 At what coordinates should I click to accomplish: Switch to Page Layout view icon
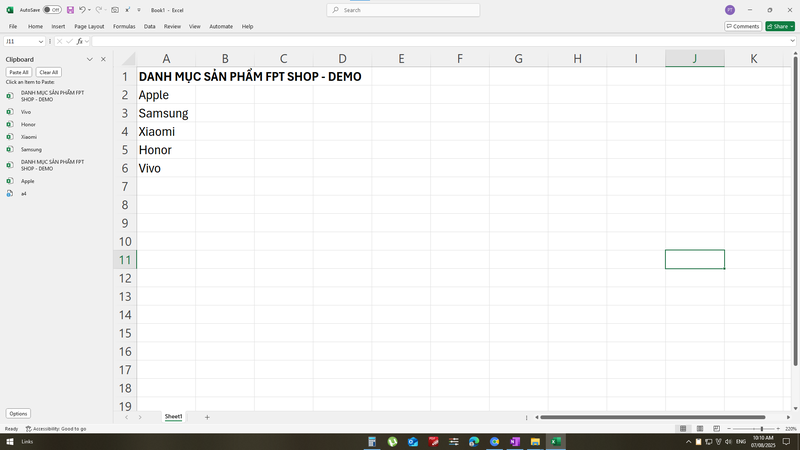tap(700, 429)
